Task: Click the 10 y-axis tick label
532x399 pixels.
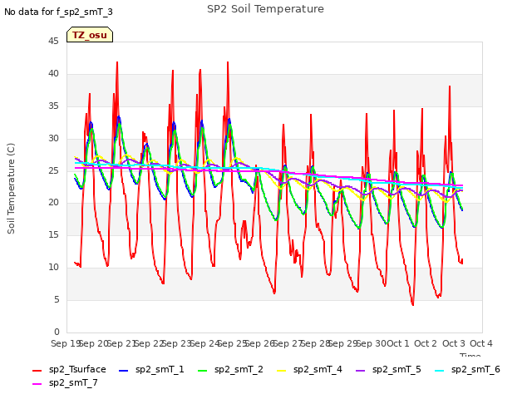Action: click(53, 268)
